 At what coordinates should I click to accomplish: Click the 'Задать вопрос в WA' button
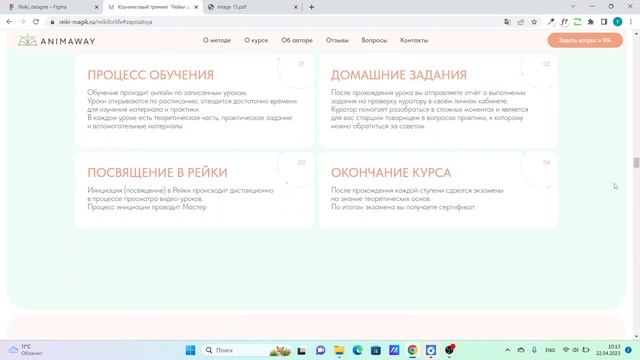585,40
